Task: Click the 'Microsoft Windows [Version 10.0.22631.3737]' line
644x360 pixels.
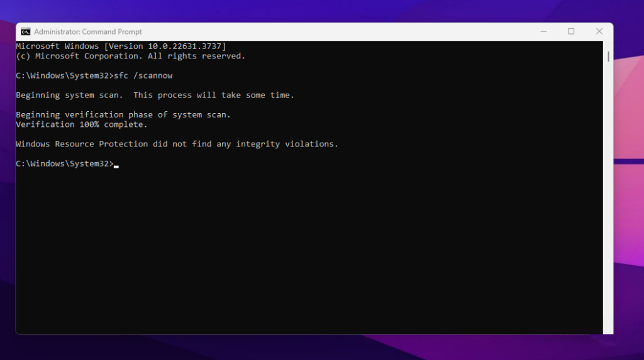Action: coord(121,46)
